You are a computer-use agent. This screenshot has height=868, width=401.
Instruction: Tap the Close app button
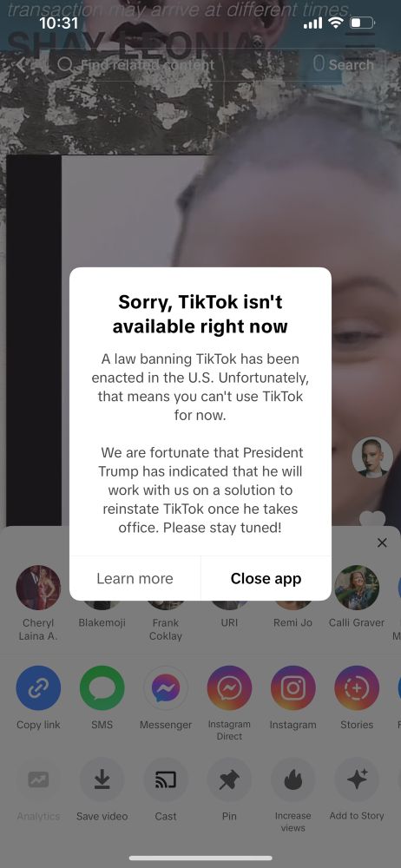(266, 578)
